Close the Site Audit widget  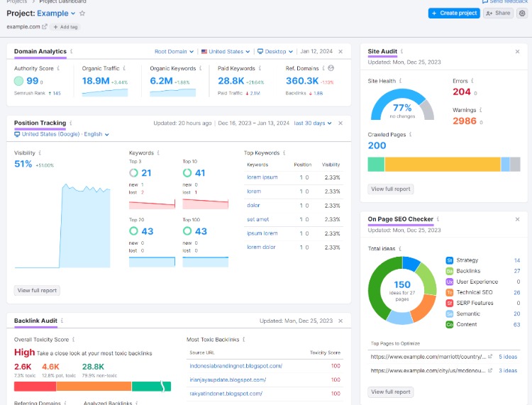[x=518, y=52]
